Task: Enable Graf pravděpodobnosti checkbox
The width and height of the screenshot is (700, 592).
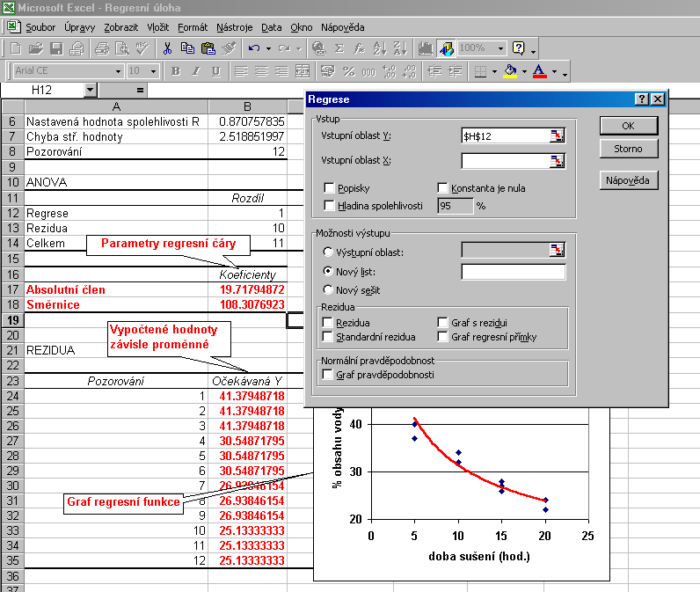Action: [328, 374]
